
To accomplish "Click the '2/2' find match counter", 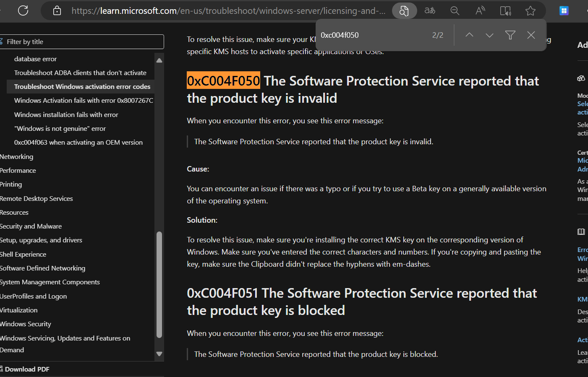I will coord(438,35).
